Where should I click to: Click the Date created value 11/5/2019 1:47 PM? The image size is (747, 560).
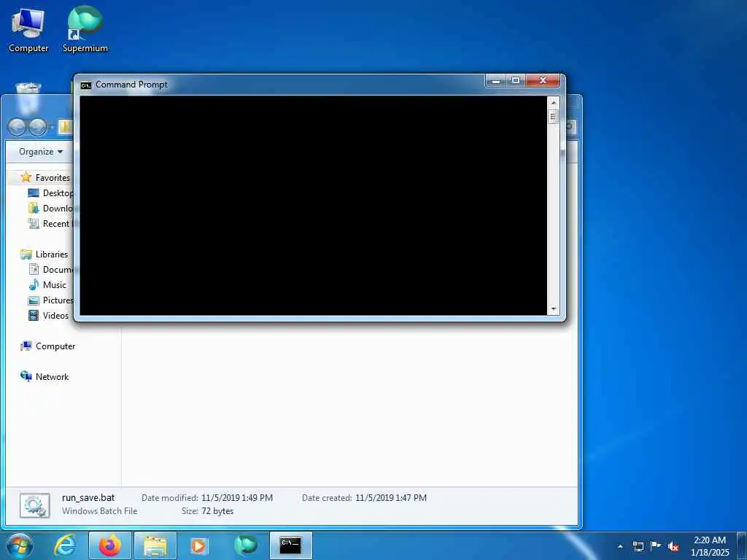(x=391, y=498)
